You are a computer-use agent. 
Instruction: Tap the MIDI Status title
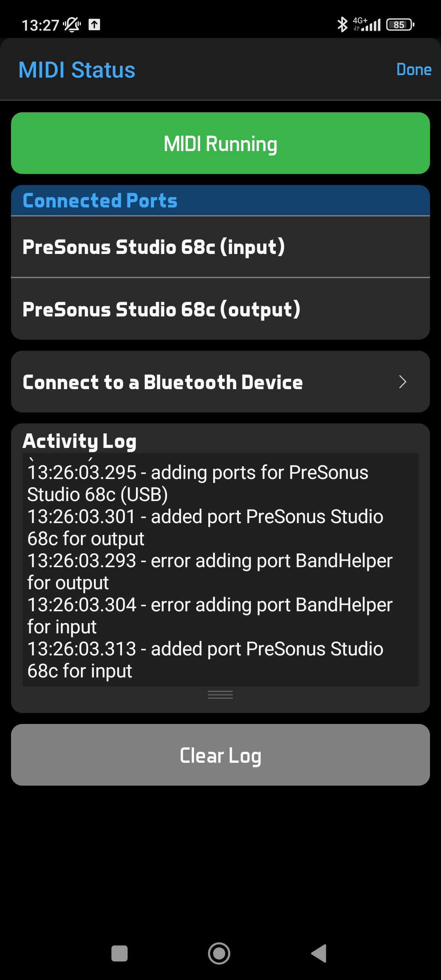pyautogui.click(x=77, y=70)
